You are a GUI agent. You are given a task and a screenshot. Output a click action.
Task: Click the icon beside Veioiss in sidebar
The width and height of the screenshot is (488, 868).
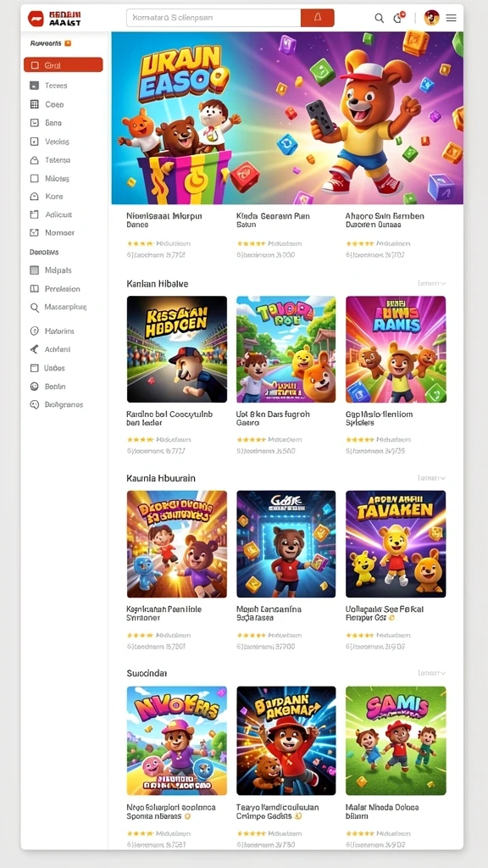click(x=34, y=142)
